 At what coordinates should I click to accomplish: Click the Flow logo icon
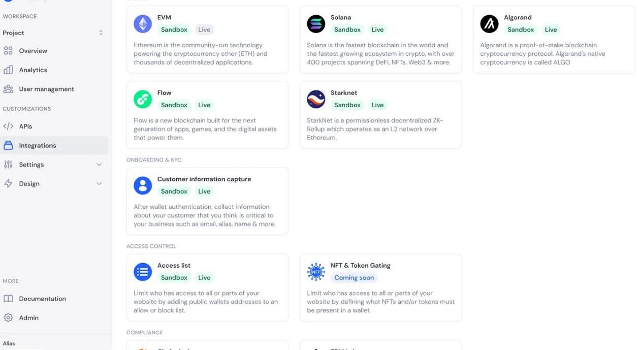pos(143,99)
